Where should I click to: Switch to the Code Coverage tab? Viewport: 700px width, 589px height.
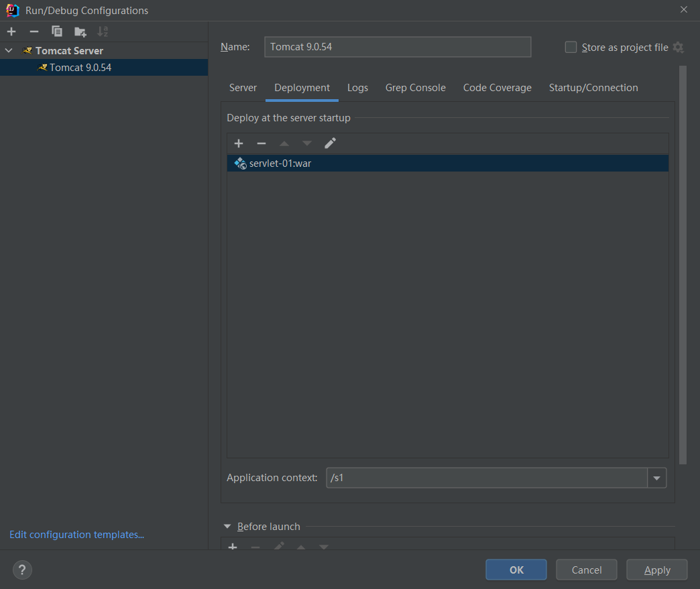pos(497,88)
